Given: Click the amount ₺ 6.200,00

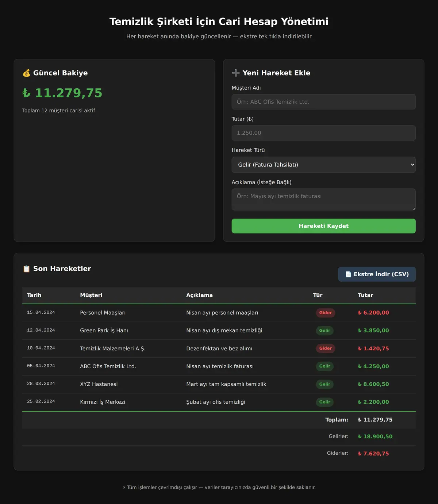Looking at the screenshot, I should (x=373, y=313).
